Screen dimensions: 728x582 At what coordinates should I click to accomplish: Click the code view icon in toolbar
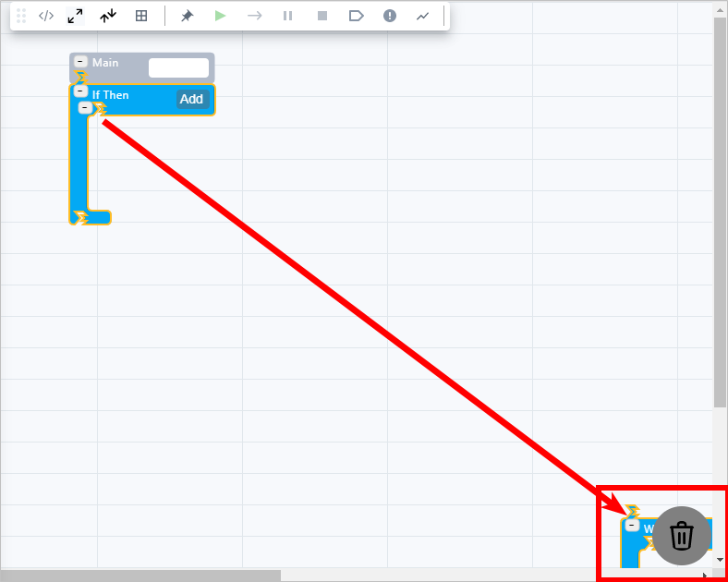click(46, 16)
